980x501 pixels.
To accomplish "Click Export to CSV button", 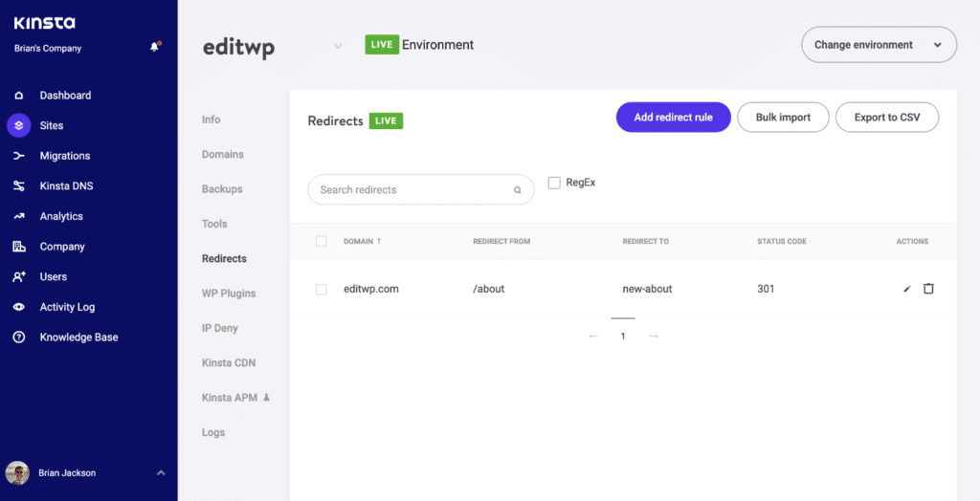I will [x=887, y=118].
